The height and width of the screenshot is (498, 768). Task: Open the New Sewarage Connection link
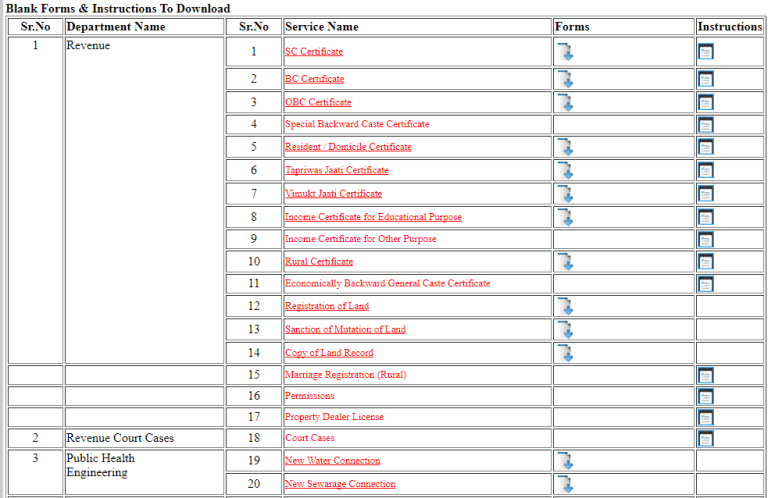click(340, 484)
